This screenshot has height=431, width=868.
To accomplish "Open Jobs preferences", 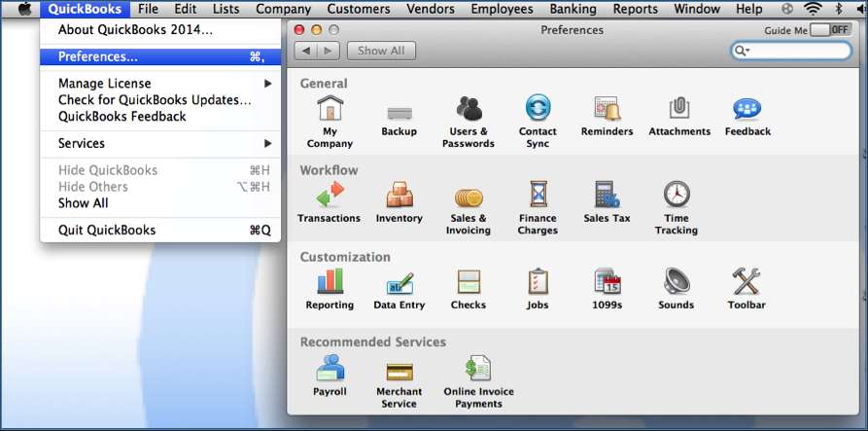I will (x=538, y=289).
